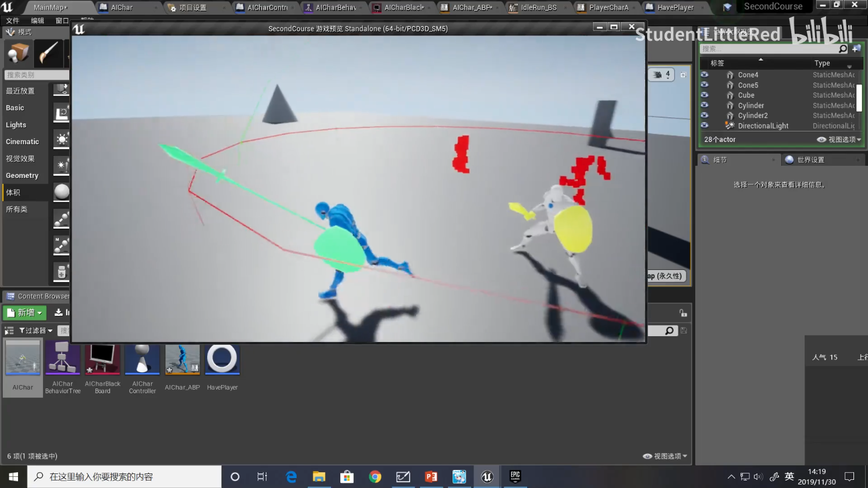Open Epic Games Launcher from taskbar
Screen dimensions: 868x488
coord(515,477)
